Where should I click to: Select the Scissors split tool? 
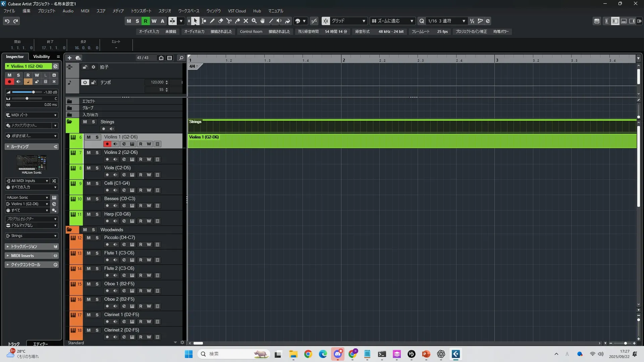(229, 21)
